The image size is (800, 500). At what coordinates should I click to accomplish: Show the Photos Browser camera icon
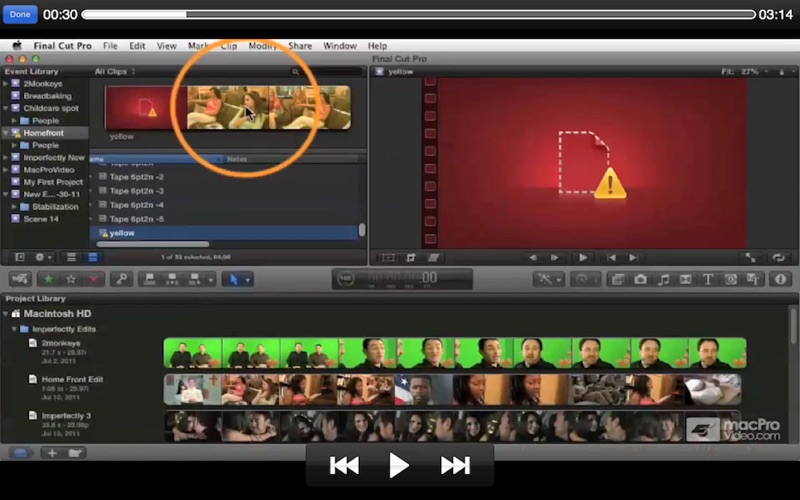pyautogui.click(x=640, y=279)
